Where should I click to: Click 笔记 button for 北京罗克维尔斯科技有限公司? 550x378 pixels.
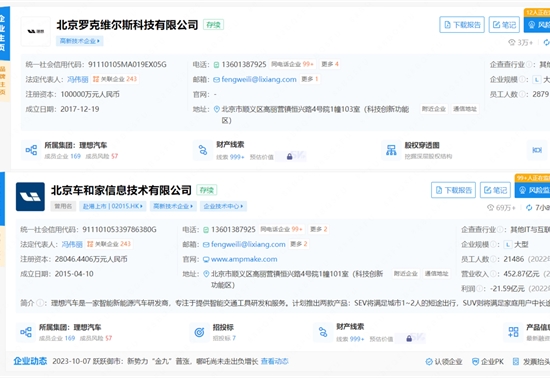504,25
